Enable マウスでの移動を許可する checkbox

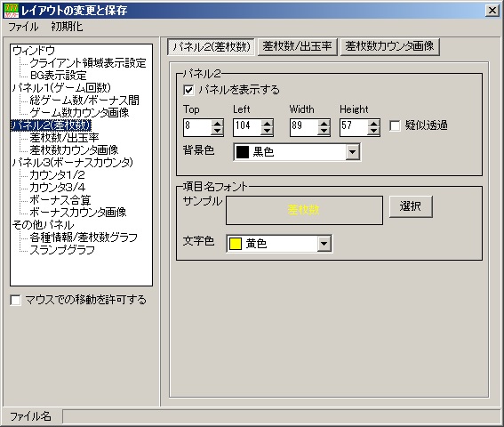(15, 300)
